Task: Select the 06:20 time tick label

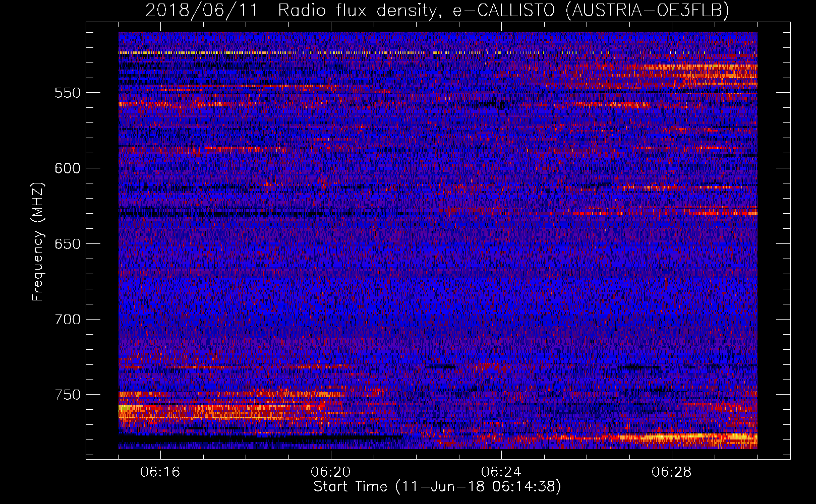Action: [x=331, y=472]
